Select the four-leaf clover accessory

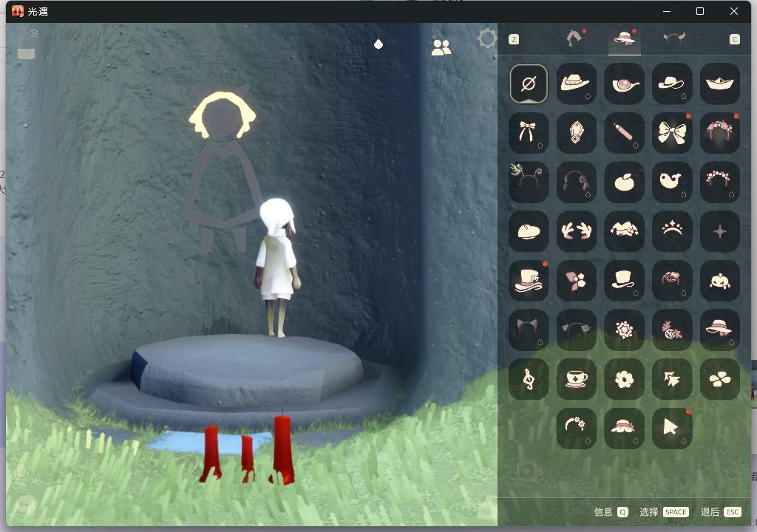[x=719, y=378]
